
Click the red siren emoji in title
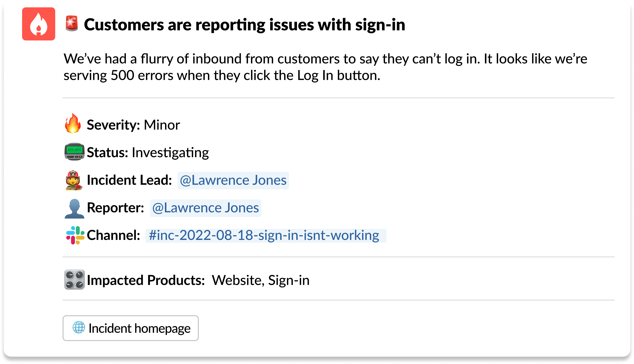coord(72,24)
